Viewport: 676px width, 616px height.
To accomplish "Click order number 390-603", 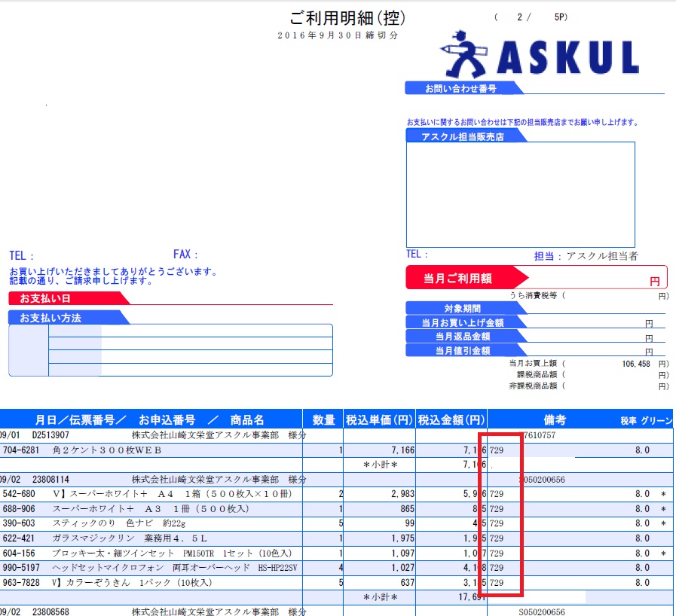I will click(x=19, y=523).
